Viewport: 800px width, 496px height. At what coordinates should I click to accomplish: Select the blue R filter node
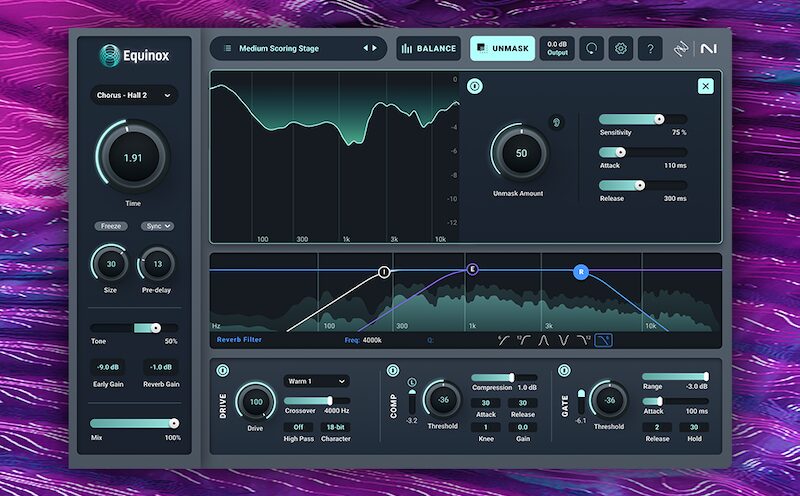[581, 272]
